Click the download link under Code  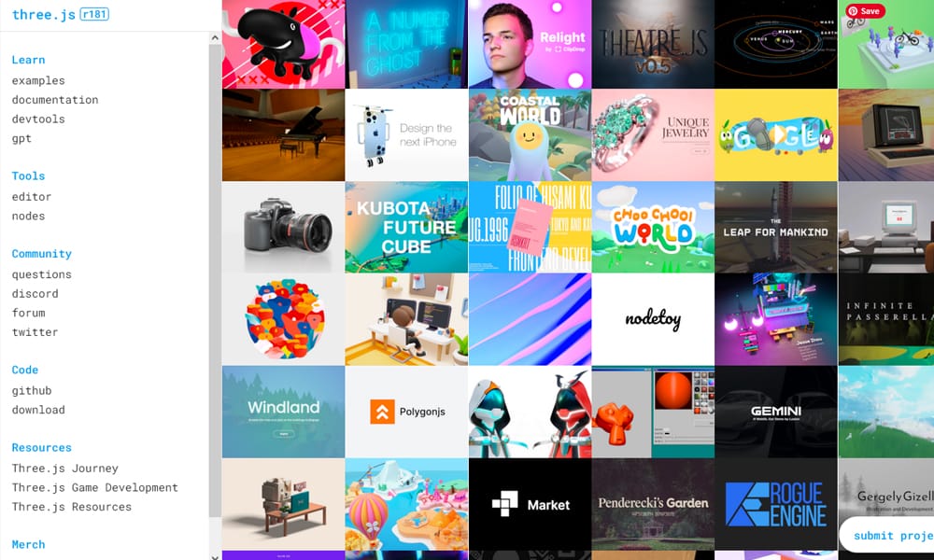(x=38, y=410)
